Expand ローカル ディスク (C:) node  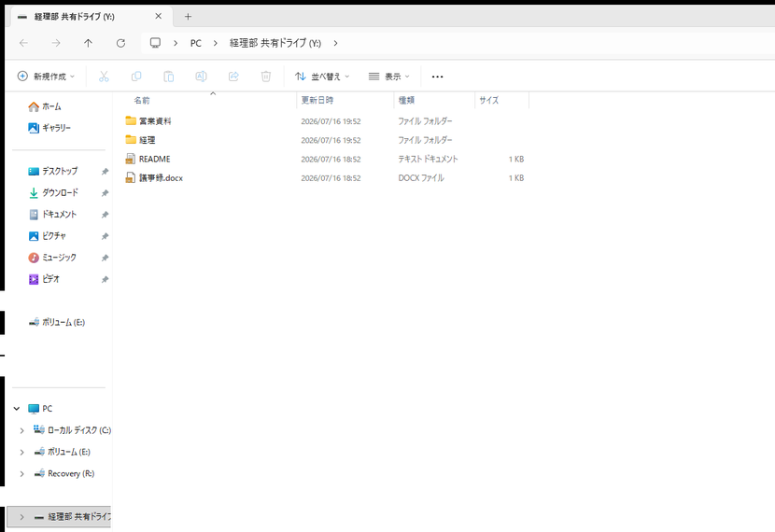point(21,431)
